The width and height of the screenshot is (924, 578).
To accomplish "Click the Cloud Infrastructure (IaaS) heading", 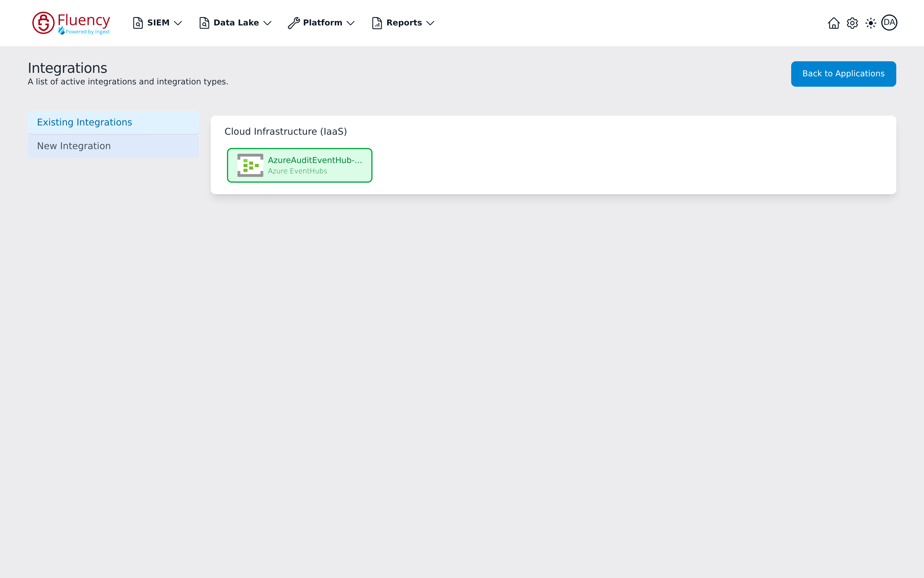I will pyautogui.click(x=286, y=131).
